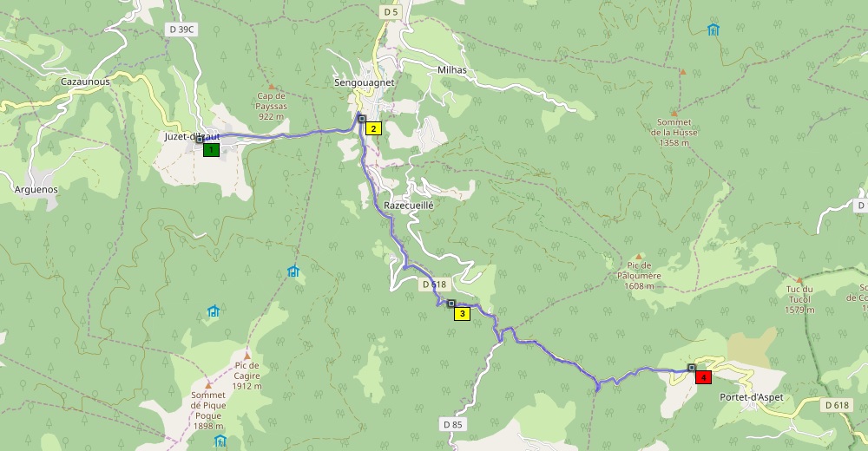Image resolution: width=868 pixels, height=451 pixels.
Task: Click the Portet-d'Aspet village label
Action: point(751,397)
